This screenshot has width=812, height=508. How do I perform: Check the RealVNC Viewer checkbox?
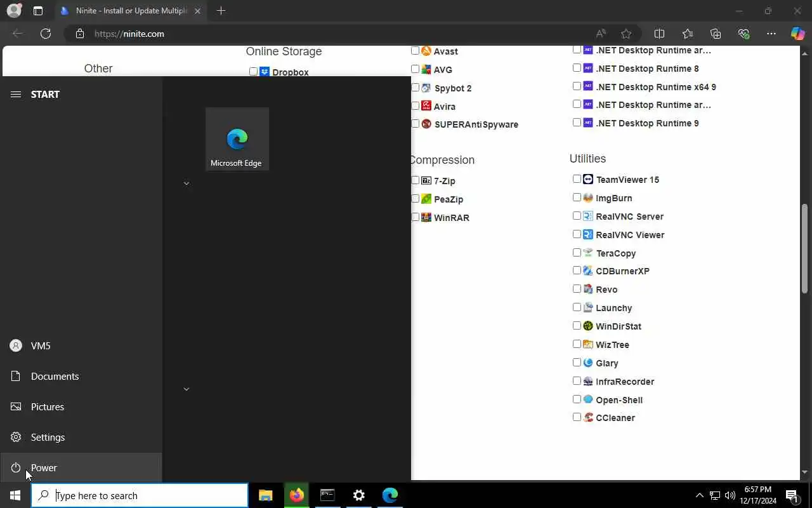pyautogui.click(x=577, y=234)
